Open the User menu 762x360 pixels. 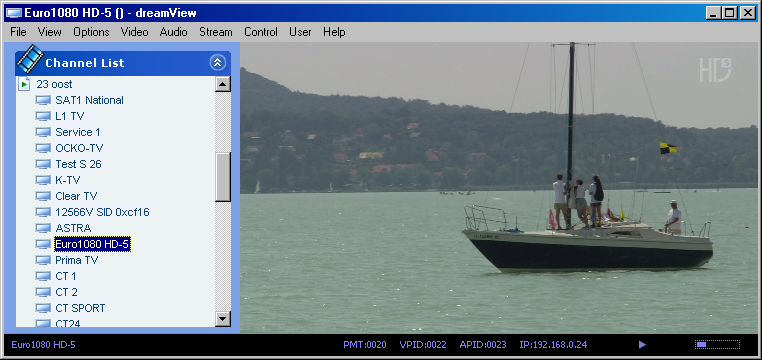pos(300,32)
